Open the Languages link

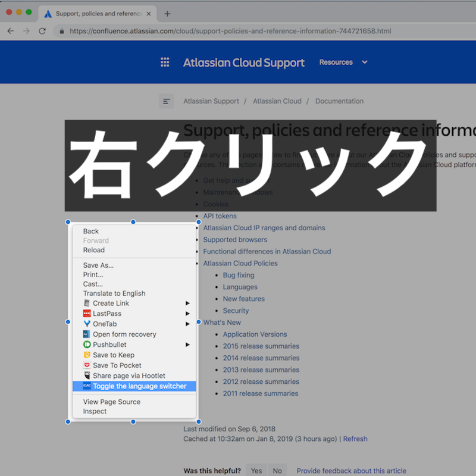point(240,287)
